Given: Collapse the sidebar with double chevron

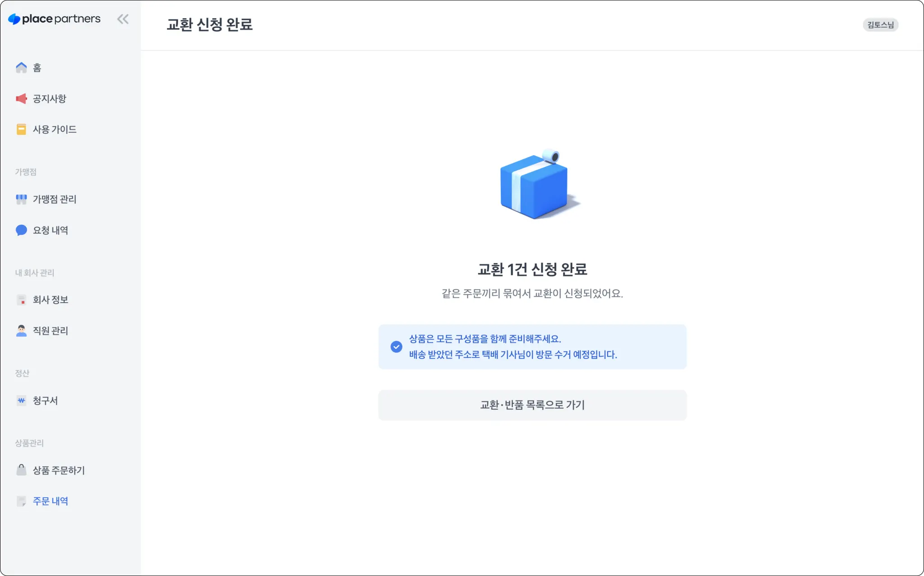Looking at the screenshot, I should tap(123, 19).
